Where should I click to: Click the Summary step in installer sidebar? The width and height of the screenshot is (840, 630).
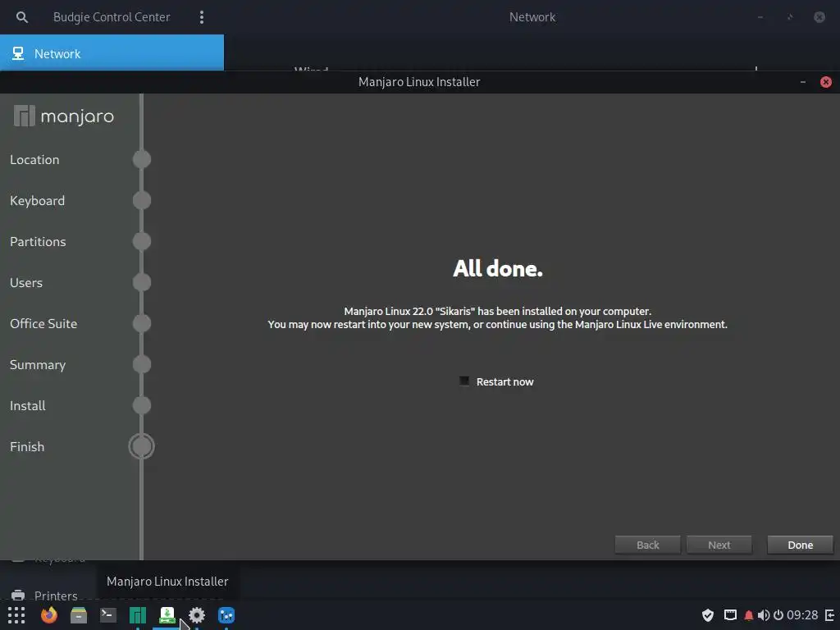(38, 365)
